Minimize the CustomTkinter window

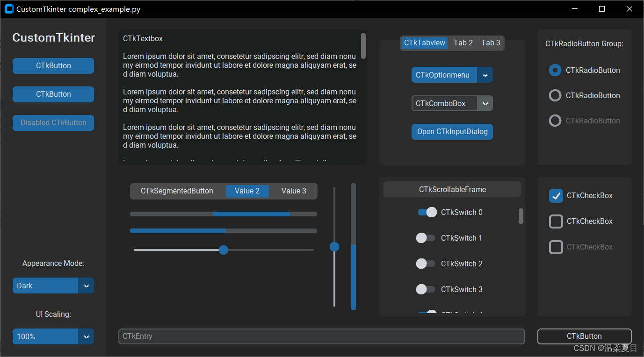pyautogui.click(x=575, y=9)
